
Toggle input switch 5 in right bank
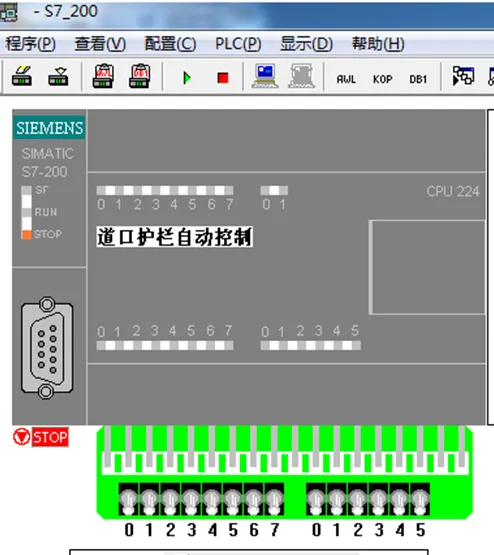420,499
